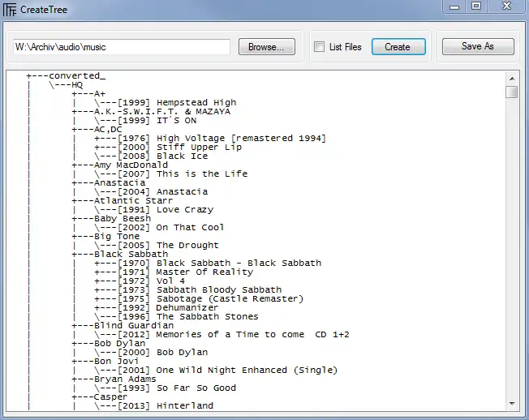529x420 pixels.
Task: Click the [1993] So Far So Good line
Action: click(166, 388)
